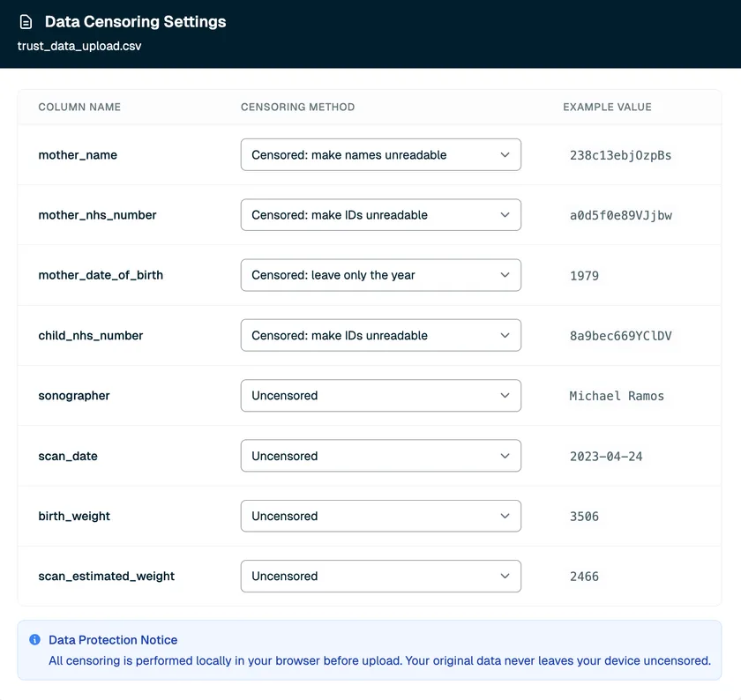Click example value 1979
Image resolution: width=741 pixels, height=700 pixels.
coord(584,276)
